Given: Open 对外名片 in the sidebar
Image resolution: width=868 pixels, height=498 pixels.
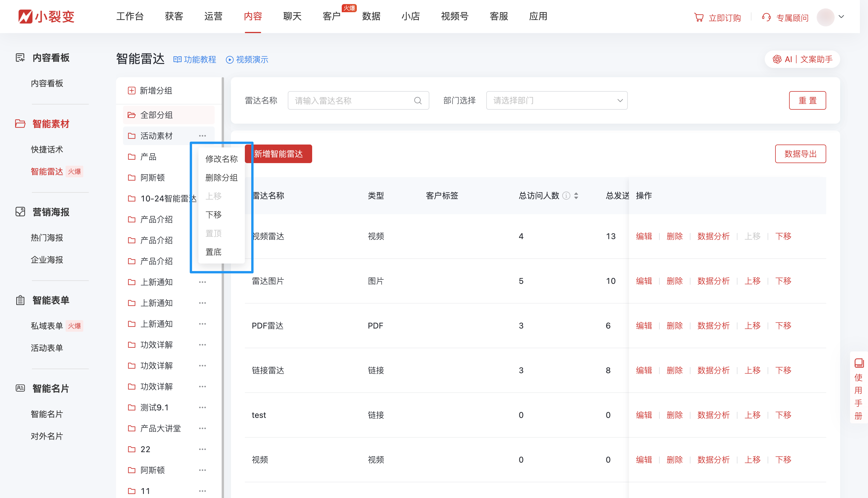Looking at the screenshot, I should 47,436.
